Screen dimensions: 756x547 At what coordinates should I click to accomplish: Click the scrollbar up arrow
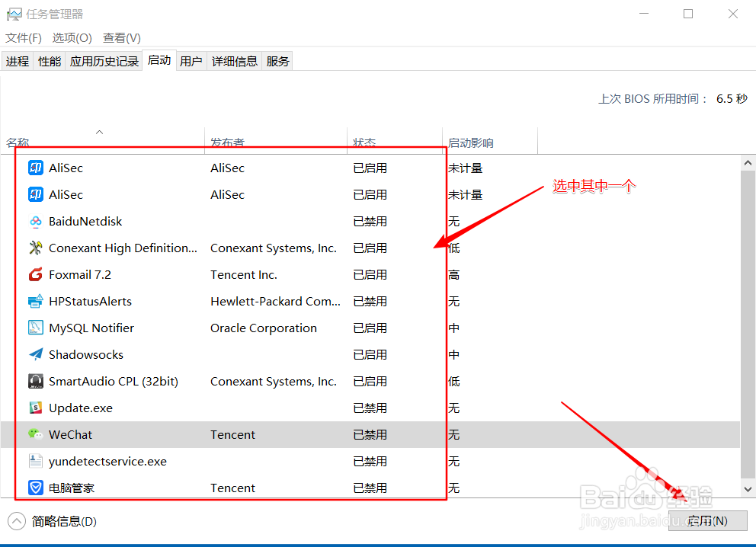pyautogui.click(x=748, y=163)
